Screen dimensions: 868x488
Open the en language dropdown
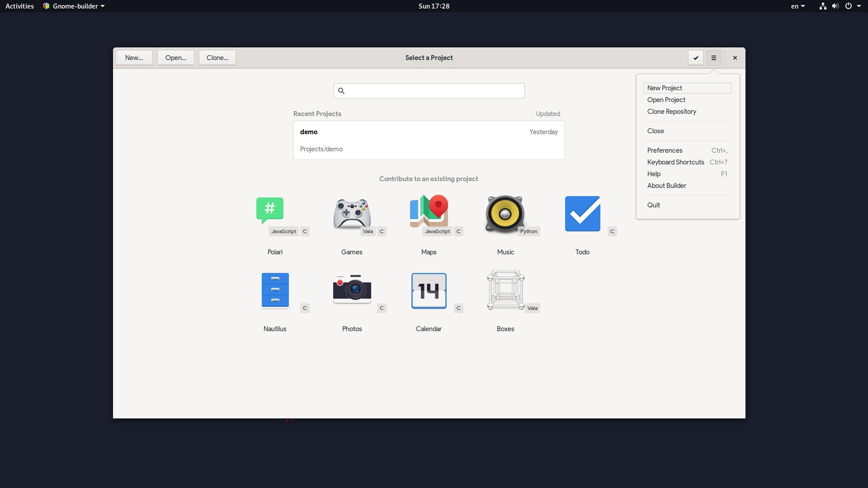click(x=797, y=6)
